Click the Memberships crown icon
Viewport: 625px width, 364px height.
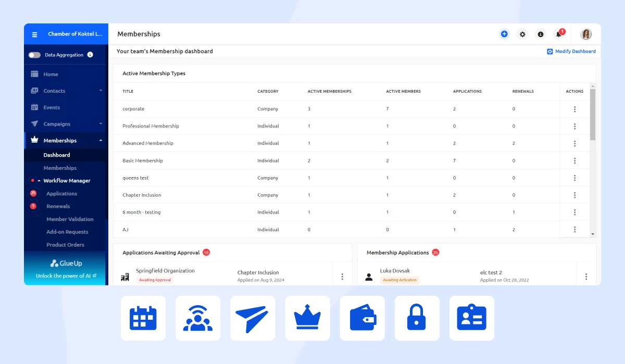[35, 141]
